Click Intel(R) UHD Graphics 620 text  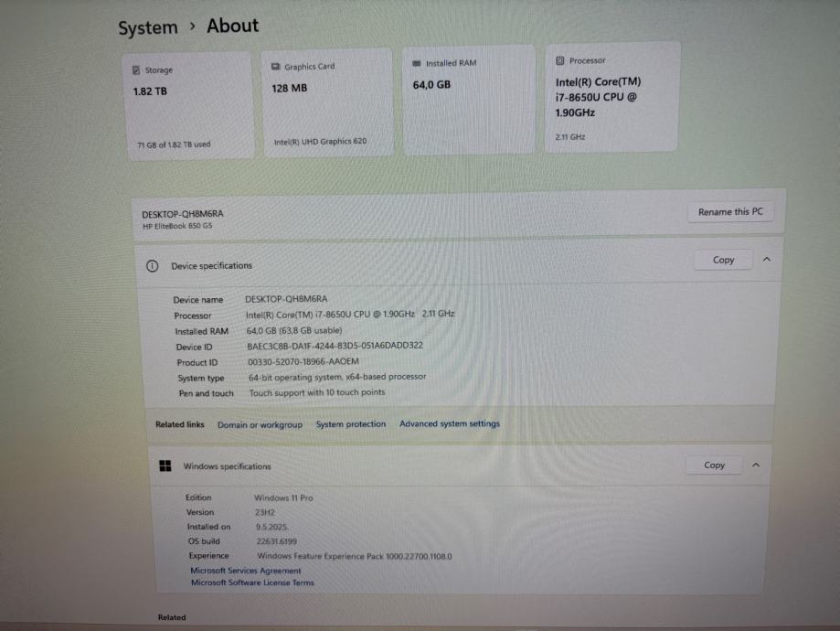(320, 142)
